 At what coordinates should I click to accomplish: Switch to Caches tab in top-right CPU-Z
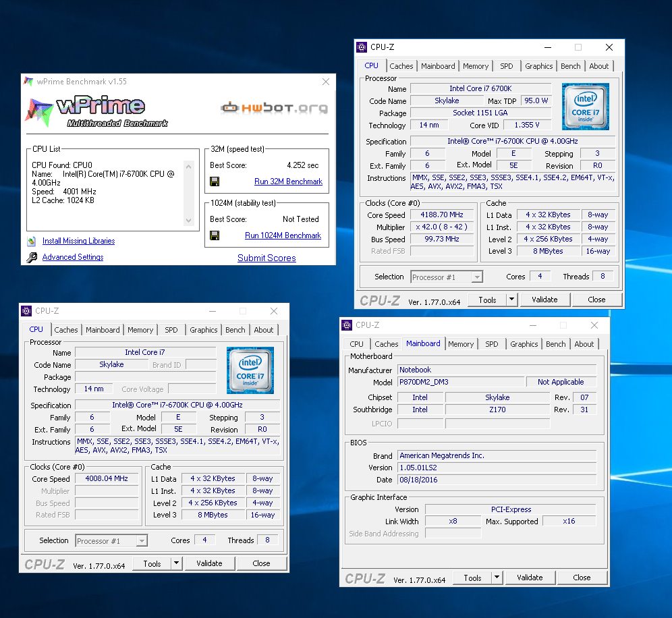401,66
